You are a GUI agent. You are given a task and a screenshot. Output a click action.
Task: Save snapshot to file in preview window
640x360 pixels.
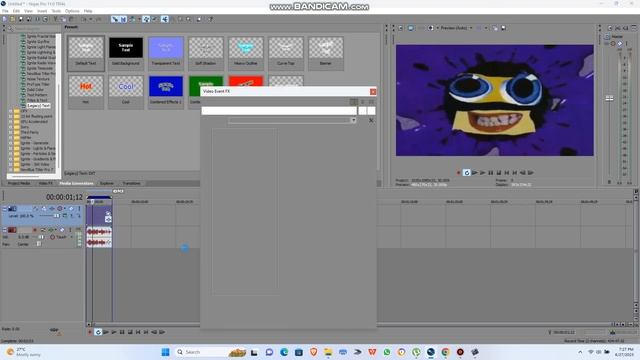(503, 28)
